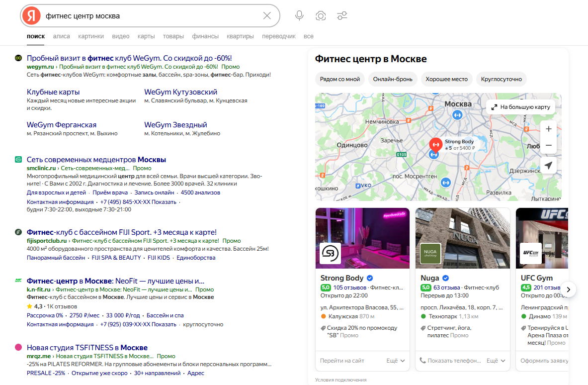
Task: Toggle the Круглосуточно filter chip
Action: point(502,79)
